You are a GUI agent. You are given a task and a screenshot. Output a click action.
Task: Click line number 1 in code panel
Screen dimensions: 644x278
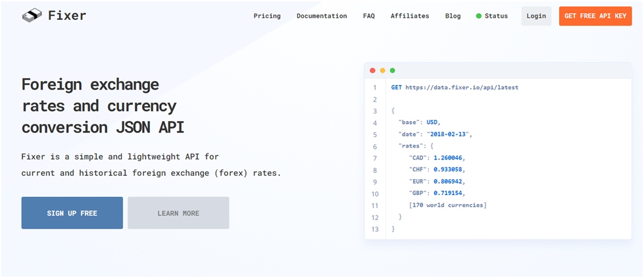point(374,88)
